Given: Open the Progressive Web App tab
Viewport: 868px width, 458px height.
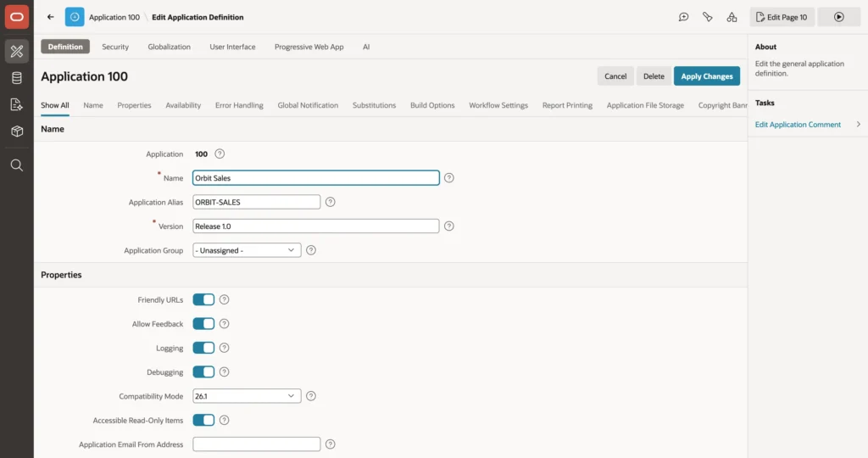Looking at the screenshot, I should [x=309, y=47].
